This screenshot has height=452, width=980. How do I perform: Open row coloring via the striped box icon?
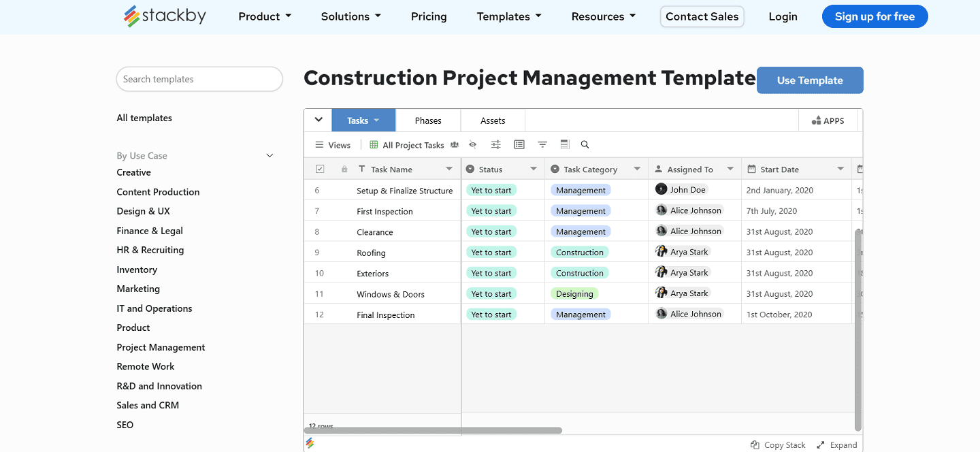tap(565, 144)
